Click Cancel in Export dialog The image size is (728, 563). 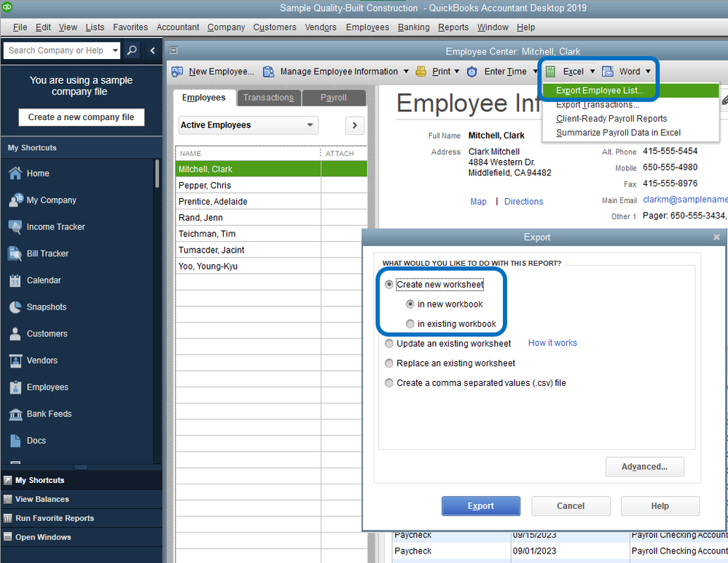coord(571,506)
